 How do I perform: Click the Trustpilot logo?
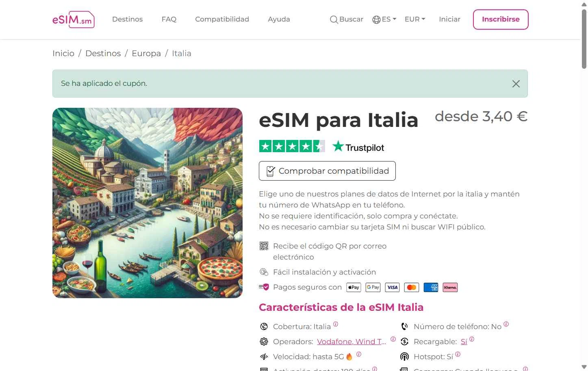pos(358,146)
